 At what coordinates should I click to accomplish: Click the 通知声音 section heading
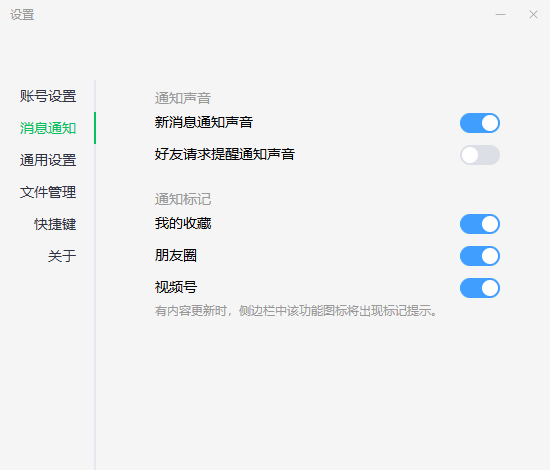pyautogui.click(x=183, y=98)
